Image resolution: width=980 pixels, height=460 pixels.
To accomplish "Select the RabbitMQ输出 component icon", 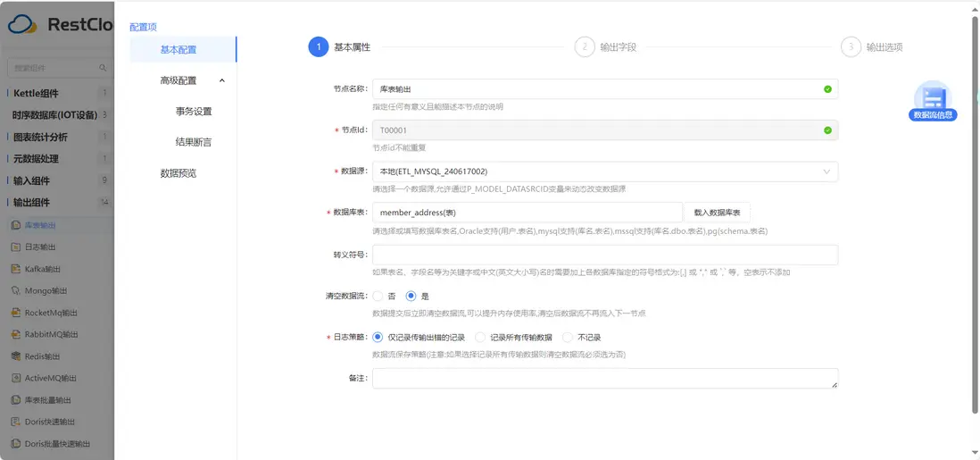I will coord(17,334).
